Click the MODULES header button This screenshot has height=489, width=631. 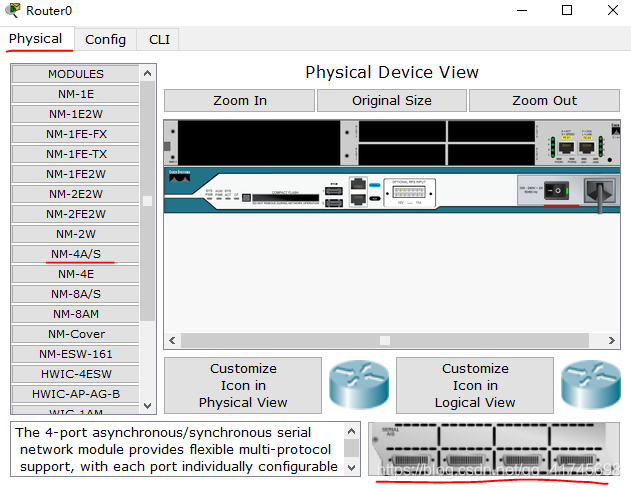76,74
